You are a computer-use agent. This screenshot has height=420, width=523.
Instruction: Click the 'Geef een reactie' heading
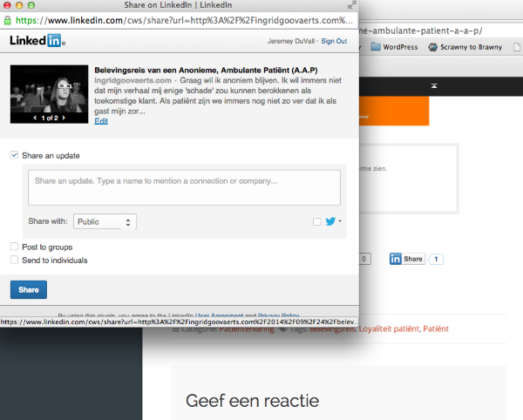pos(252,401)
